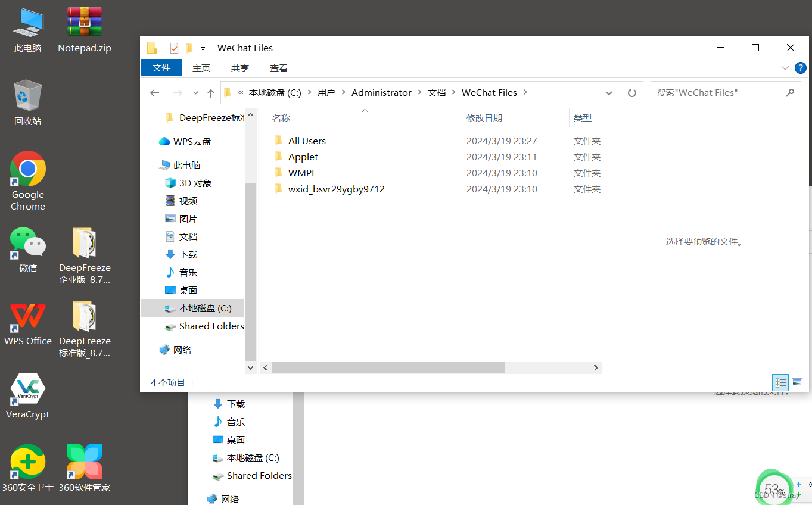This screenshot has height=505, width=812.
Task: Click the horizontal scrollbar right arrow
Action: pyautogui.click(x=596, y=368)
